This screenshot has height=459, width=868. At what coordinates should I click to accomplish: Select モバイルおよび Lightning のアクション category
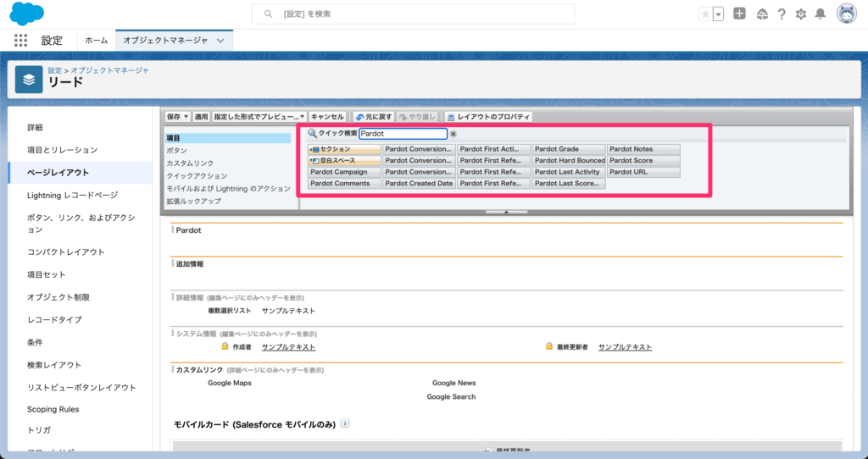click(228, 189)
